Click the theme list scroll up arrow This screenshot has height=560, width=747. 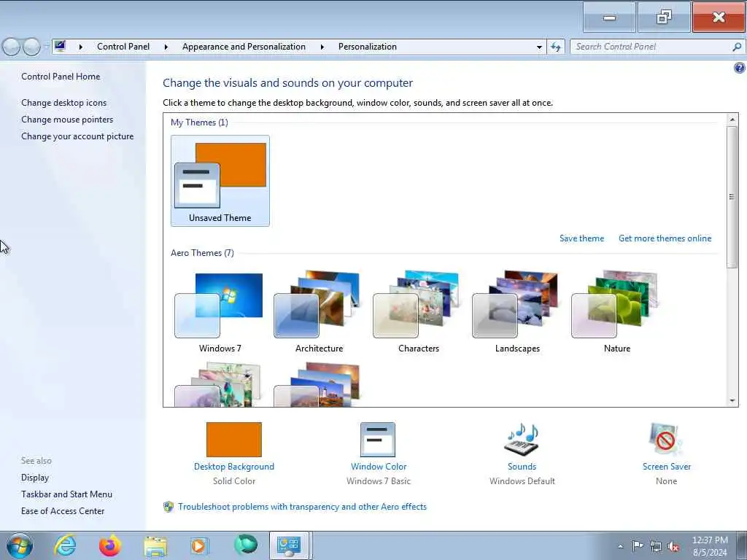tap(732, 119)
